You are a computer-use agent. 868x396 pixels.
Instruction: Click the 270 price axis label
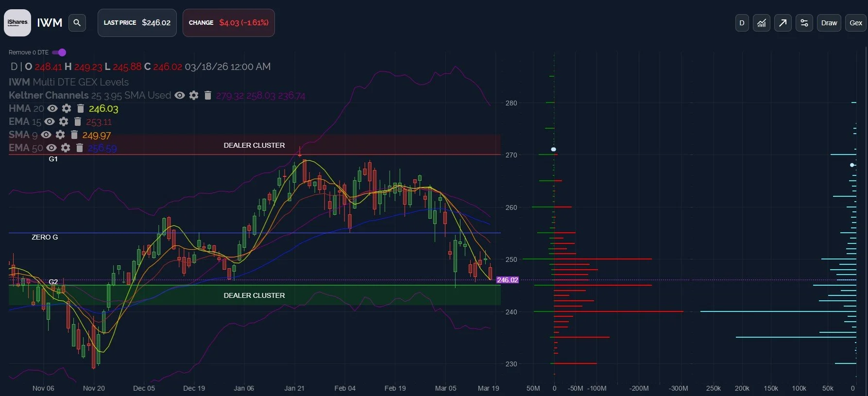511,155
